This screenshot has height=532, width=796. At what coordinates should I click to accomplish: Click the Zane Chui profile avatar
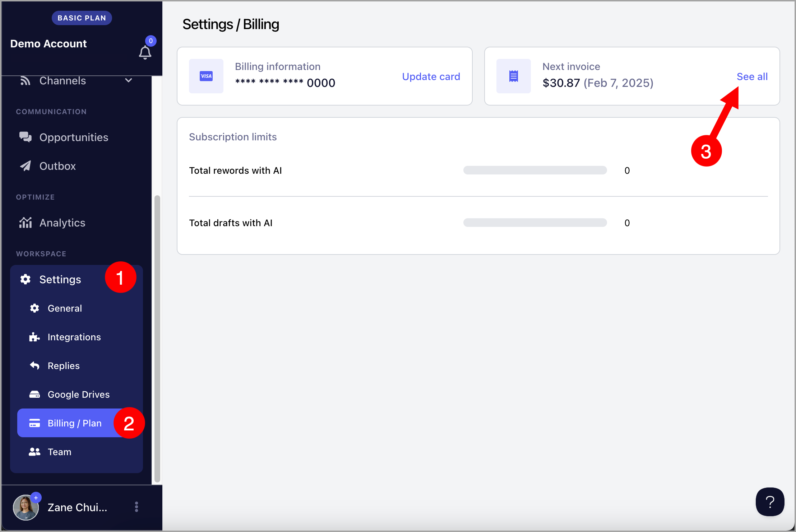coord(26,507)
